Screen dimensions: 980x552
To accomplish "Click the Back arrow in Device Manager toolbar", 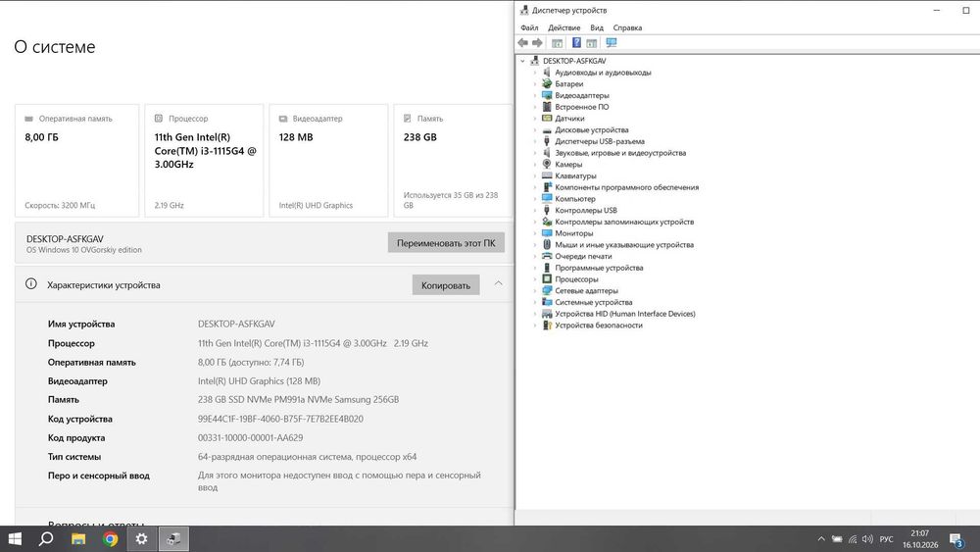I will pos(522,42).
